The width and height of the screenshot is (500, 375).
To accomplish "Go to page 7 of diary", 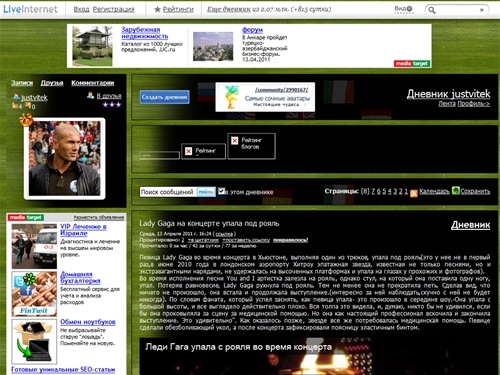I will (x=373, y=191).
